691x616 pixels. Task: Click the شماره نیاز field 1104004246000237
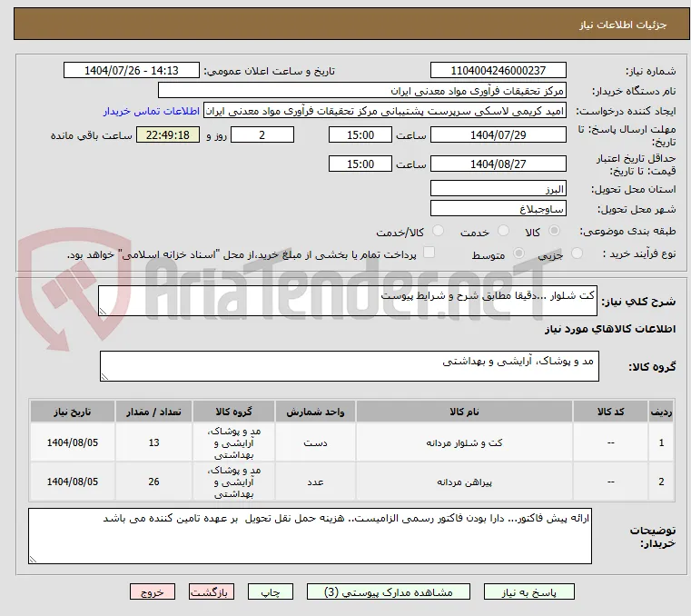pyautogui.click(x=498, y=71)
